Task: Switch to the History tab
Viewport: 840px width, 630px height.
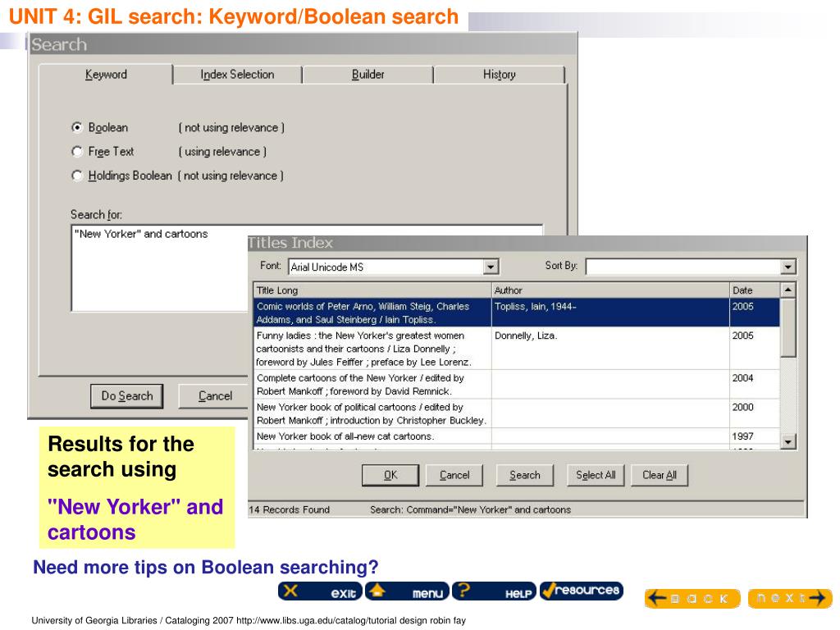Action: (x=499, y=75)
